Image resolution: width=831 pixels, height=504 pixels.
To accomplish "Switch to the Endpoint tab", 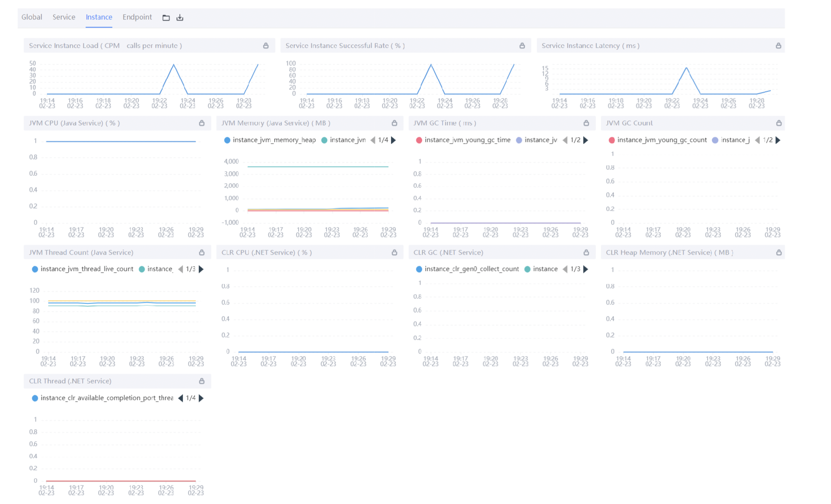I will pyautogui.click(x=137, y=17).
